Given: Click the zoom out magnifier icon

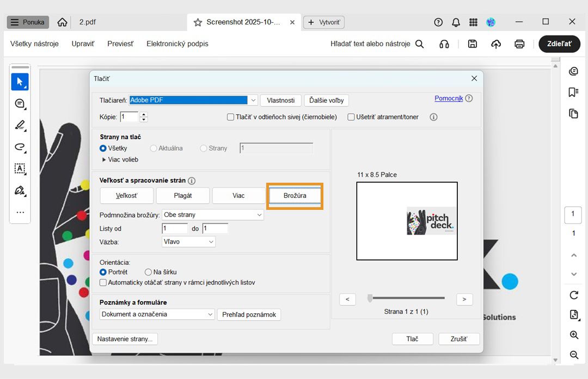Looking at the screenshot, I should coord(574,355).
